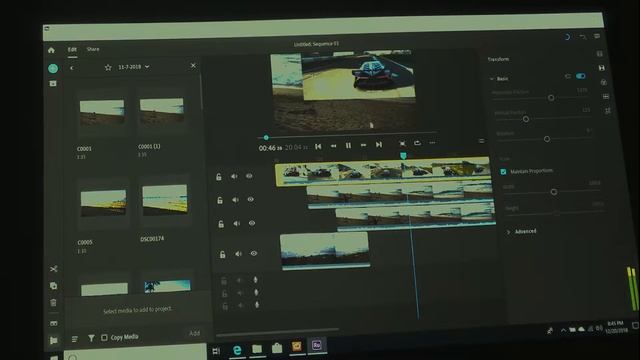640x360 pixels.
Task: Toggle the Maintain Proportions checkbox
Action: (x=503, y=172)
